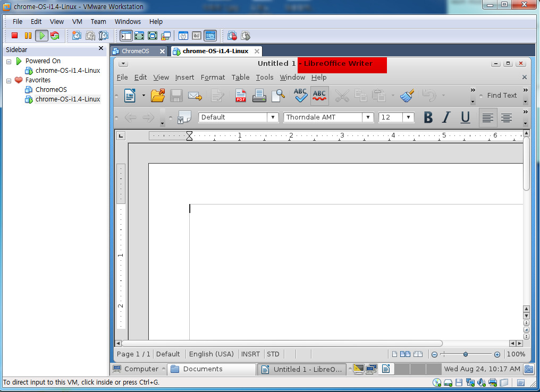The width and height of the screenshot is (540, 392).
Task: Click the Export as PDF icon
Action: tap(241, 96)
